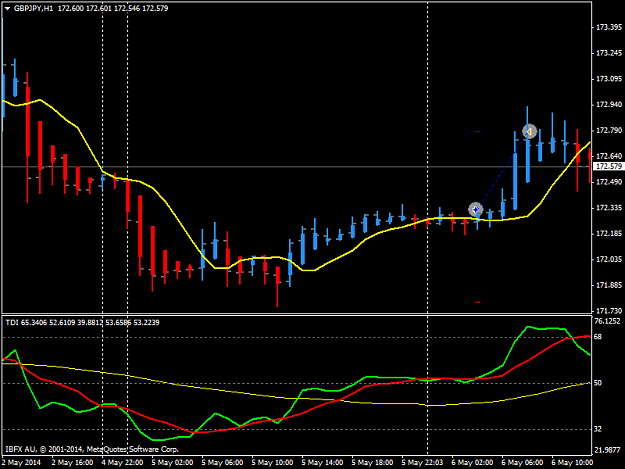Click the TDI level 50 label

[x=597, y=383]
